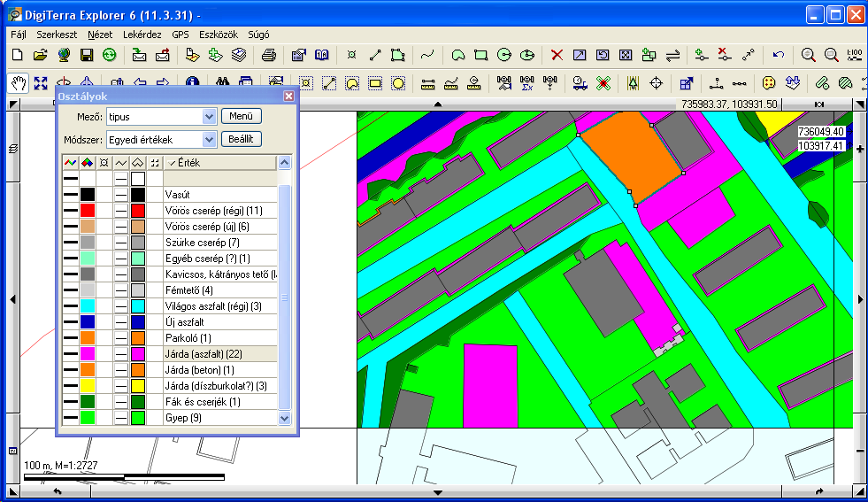The image size is (868, 502).
Task: Click the blue undo arrow icon
Action: [x=779, y=55]
